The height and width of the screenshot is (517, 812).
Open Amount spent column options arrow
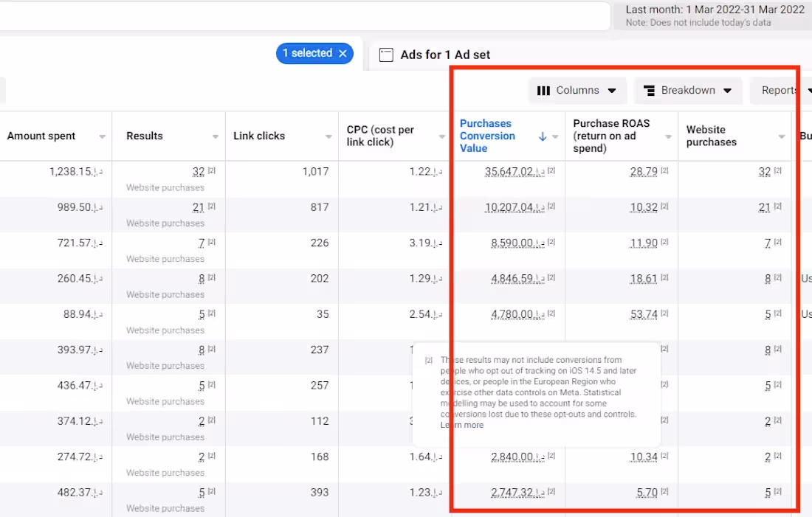103,136
